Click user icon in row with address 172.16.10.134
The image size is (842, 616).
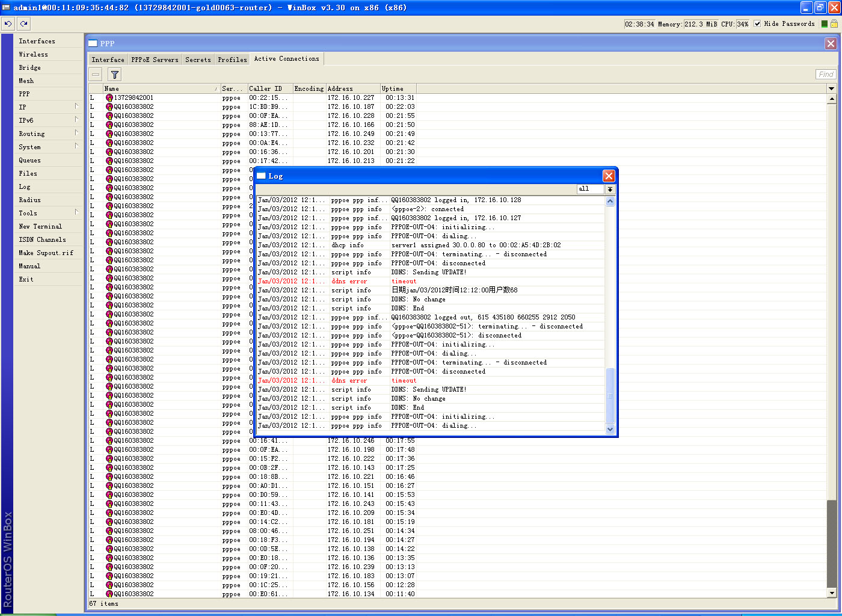(x=109, y=594)
